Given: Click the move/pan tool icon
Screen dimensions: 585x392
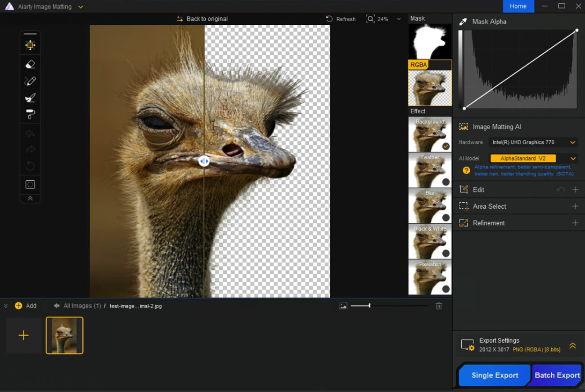Looking at the screenshot, I should click(30, 45).
